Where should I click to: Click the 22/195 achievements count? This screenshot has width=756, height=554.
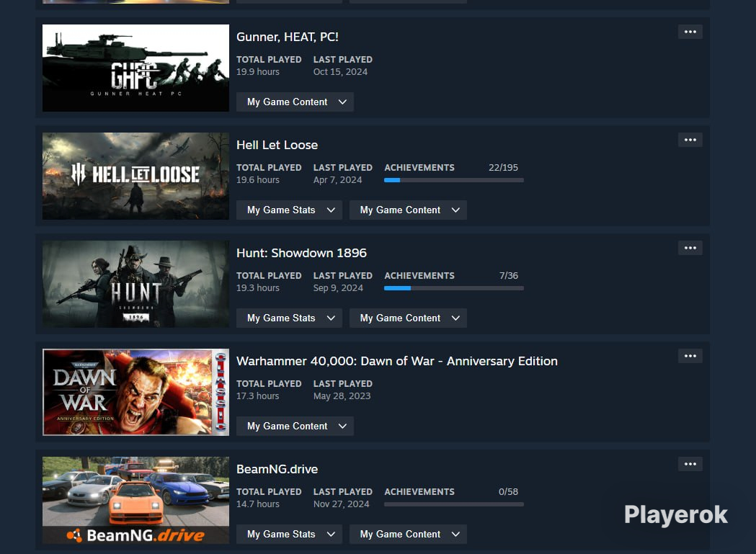(503, 167)
